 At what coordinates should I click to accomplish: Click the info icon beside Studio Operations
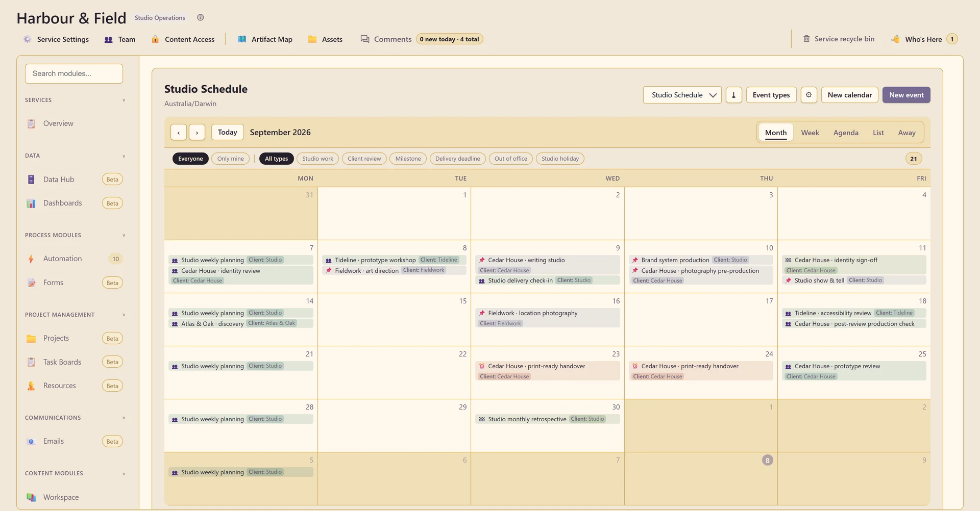[x=201, y=17]
